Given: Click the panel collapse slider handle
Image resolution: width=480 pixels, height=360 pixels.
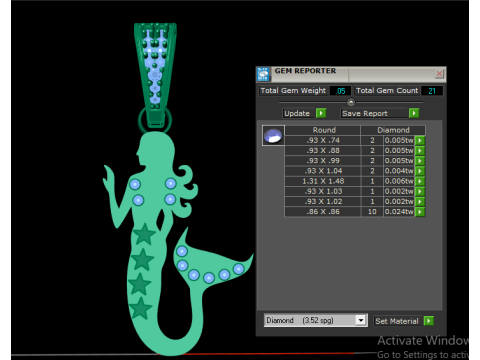Looking at the screenshot, I should [x=351, y=102].
